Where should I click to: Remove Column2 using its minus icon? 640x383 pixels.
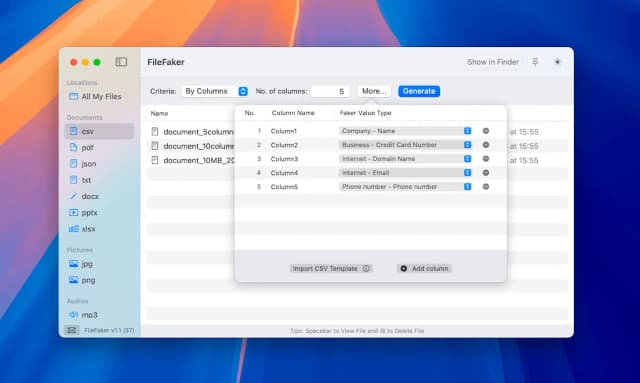486,145
